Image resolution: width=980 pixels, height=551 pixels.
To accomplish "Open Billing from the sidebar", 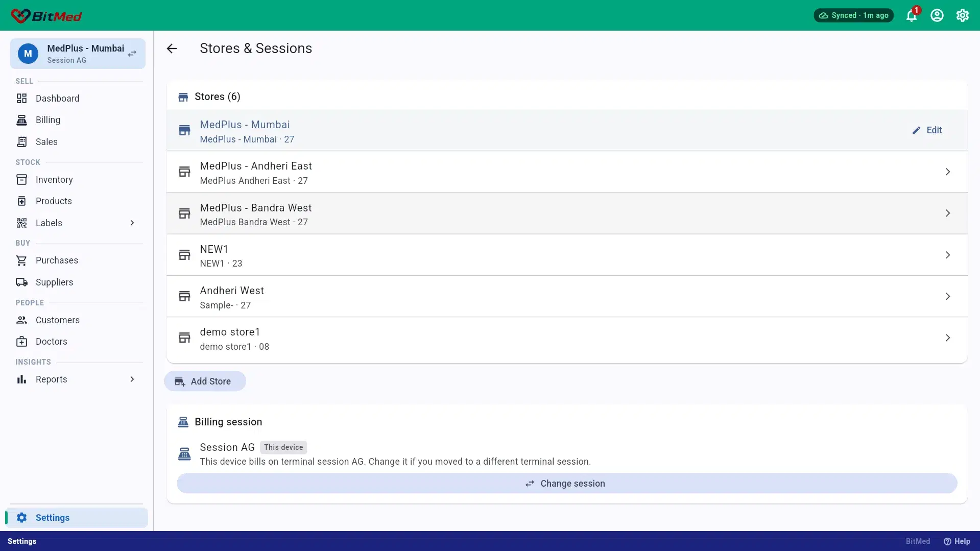I will coord(77,120).
